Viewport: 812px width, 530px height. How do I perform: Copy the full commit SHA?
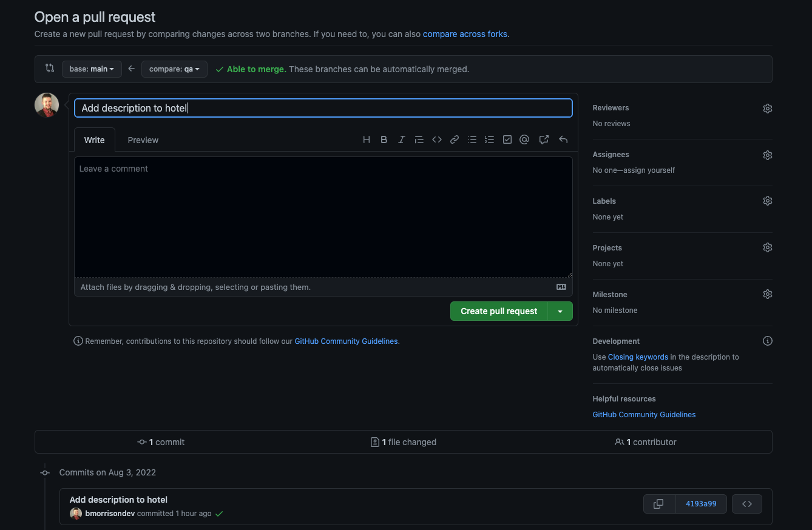coord(659,504)
